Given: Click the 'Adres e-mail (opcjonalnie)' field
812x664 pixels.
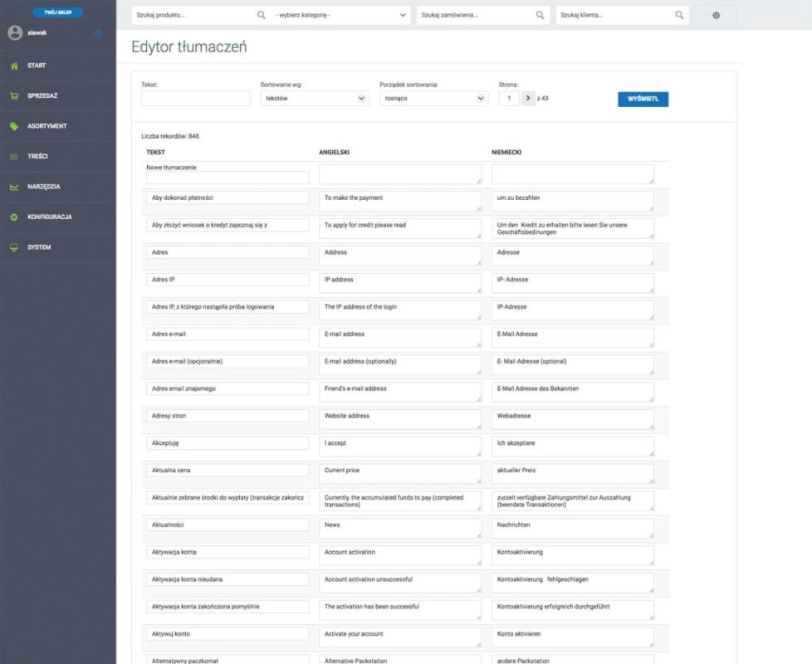Looking at the screenshot, I should (x=227, y=361).
